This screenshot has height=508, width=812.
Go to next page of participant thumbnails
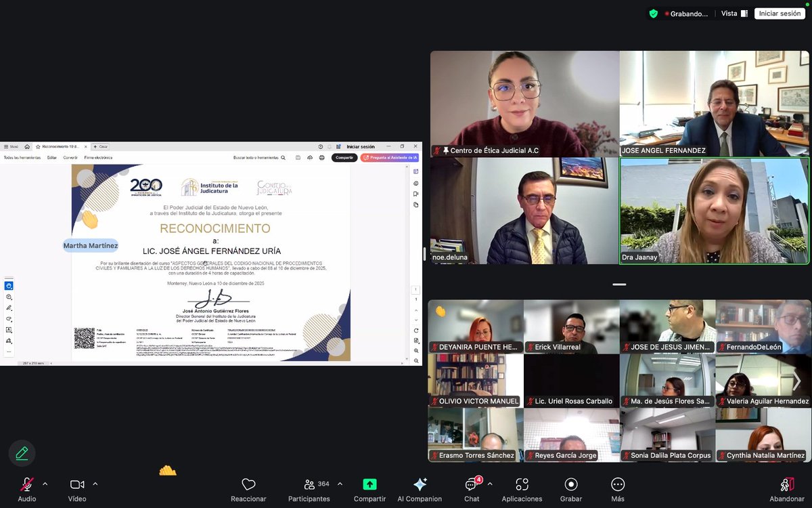point(797,381)
